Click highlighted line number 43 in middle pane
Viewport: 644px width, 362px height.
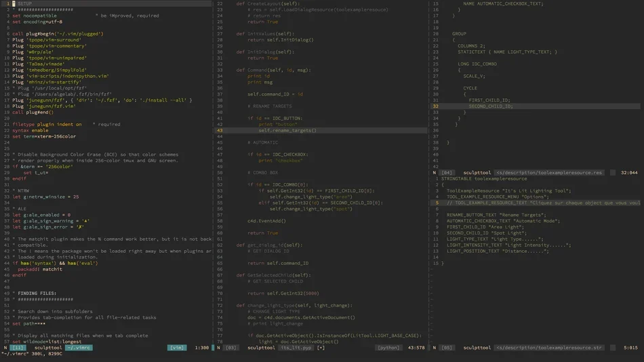220,130
